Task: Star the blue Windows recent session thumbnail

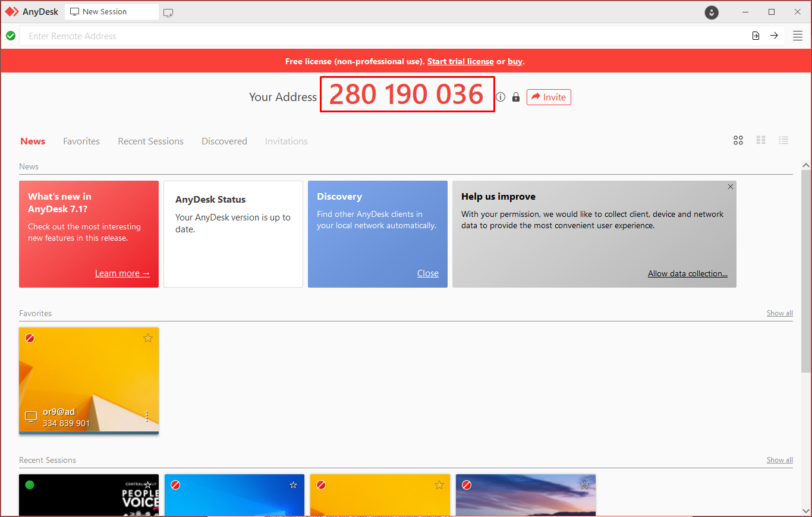Action: [x=293, y=485]
